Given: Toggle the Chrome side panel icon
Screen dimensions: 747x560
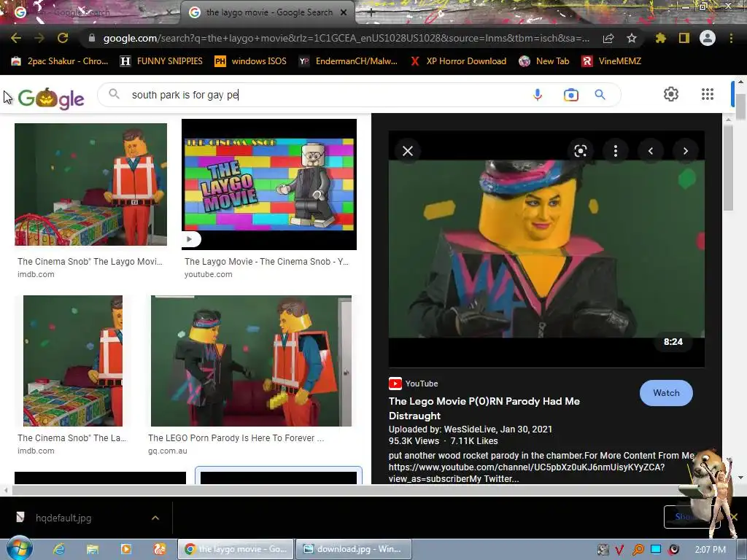Looking at the screenshot, I should (684, 38).
